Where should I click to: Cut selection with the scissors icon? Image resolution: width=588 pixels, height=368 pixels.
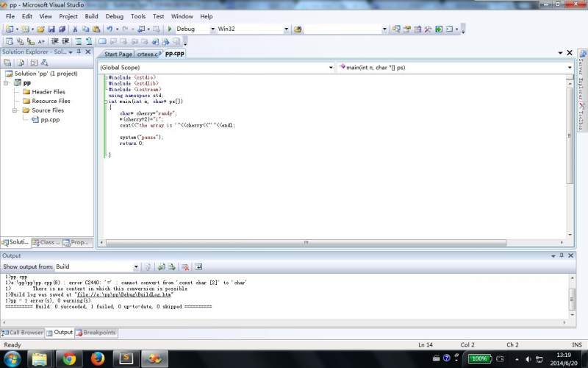tap(75, 29)
